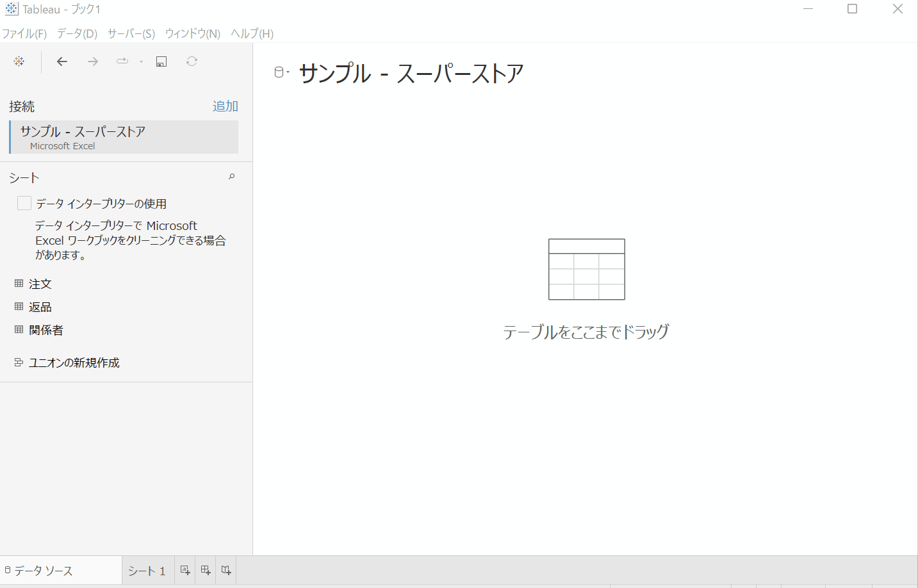Click the table icon next to 返品
Screen dimensions: 918x588
click(x=19, y=306)
